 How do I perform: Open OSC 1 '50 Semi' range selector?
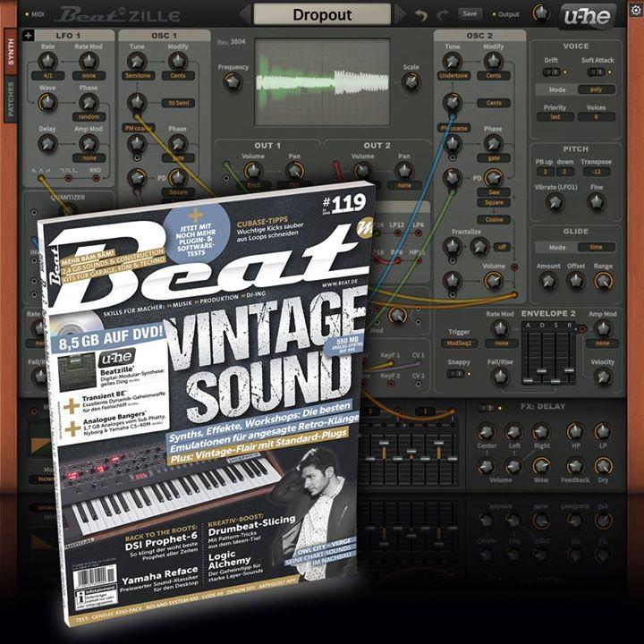pos(178,103)
